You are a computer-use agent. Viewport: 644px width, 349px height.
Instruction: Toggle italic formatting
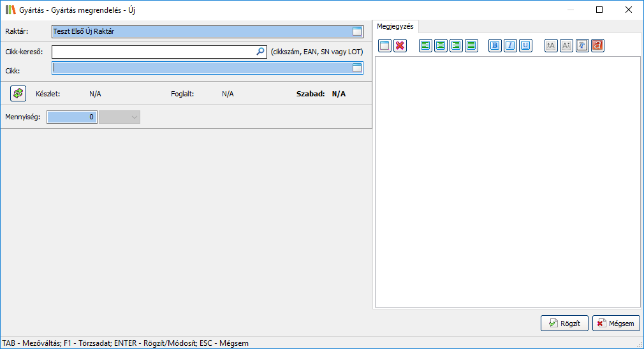click(510, 45)
